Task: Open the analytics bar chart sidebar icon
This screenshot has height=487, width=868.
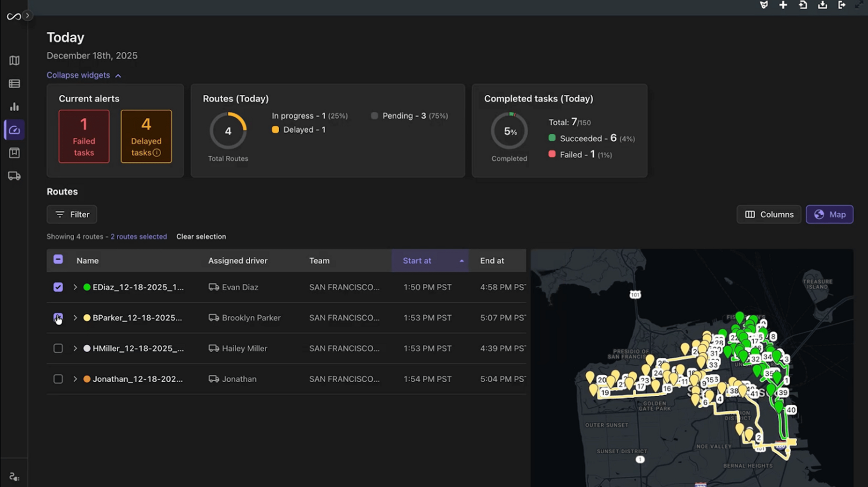Action: [x=14, y=107]
